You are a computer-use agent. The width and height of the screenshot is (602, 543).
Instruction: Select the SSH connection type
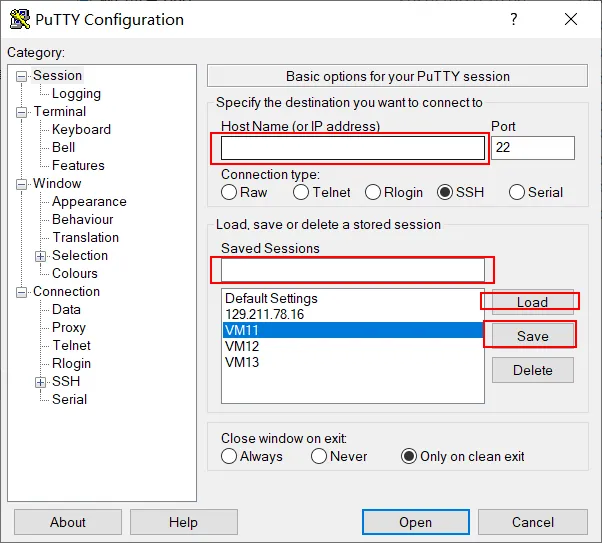(445, 192)
